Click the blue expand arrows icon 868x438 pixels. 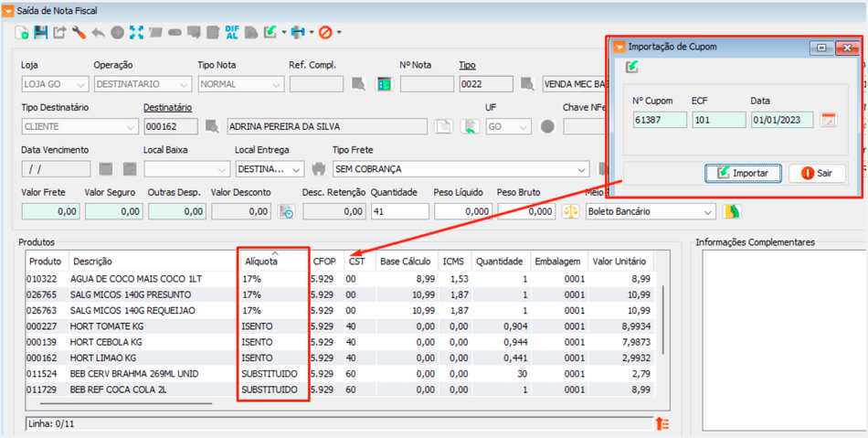click(136, 33)
